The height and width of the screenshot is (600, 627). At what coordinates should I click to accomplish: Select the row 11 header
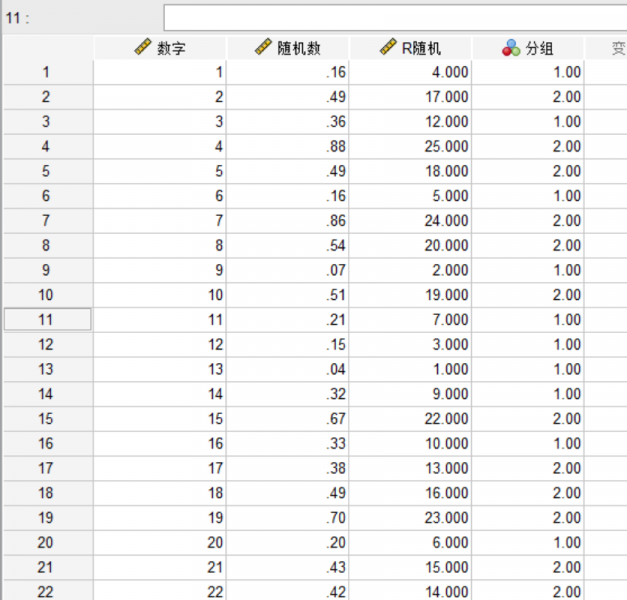47,320
